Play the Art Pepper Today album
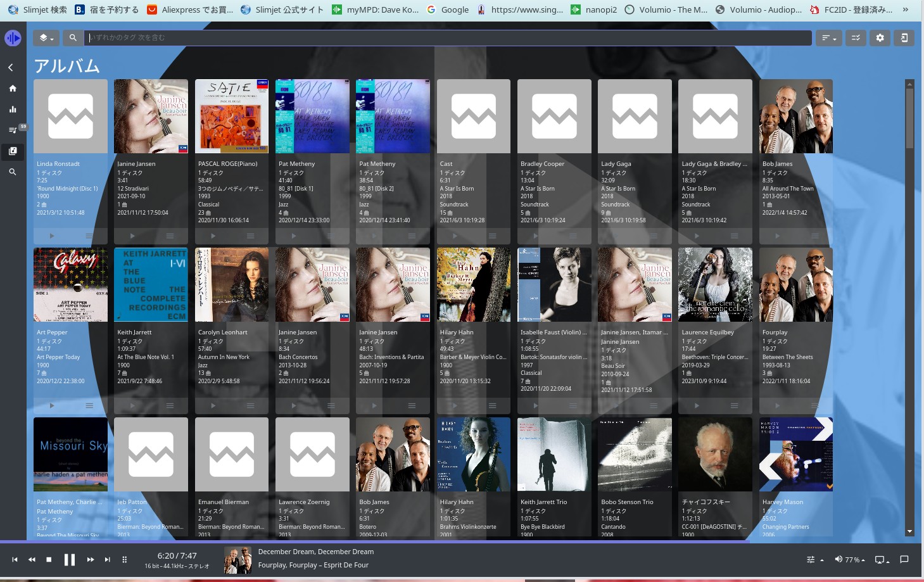924x582 pixels. (x=52, y=405)
